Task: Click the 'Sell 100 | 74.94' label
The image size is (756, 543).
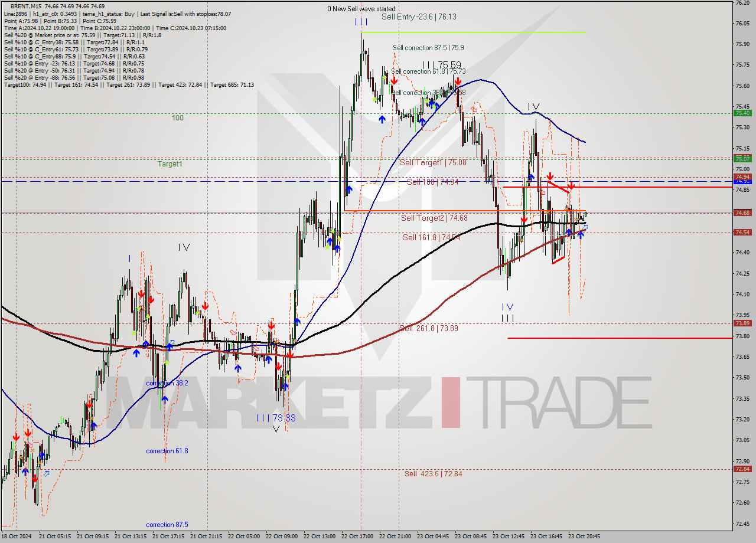Action: pos(433,182)
